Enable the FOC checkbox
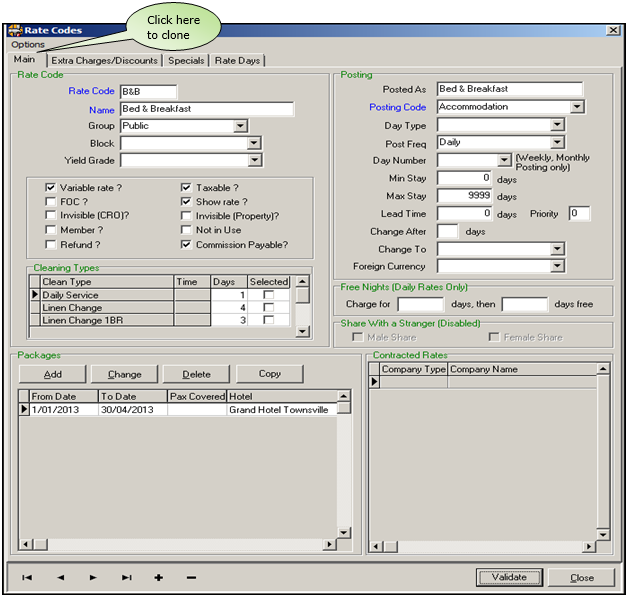This screenshot has height=602, width=637. coord(51,201)
